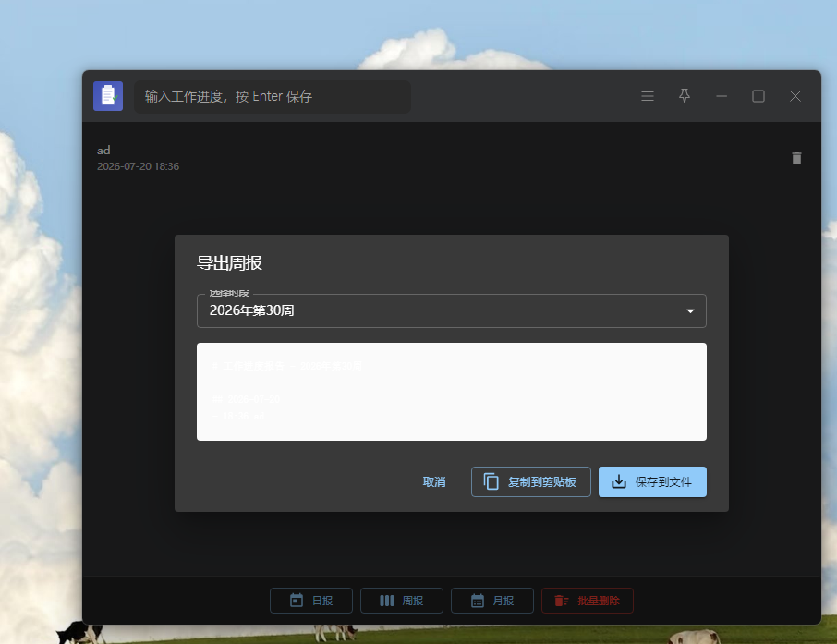Focus the work progress input field

273,97
